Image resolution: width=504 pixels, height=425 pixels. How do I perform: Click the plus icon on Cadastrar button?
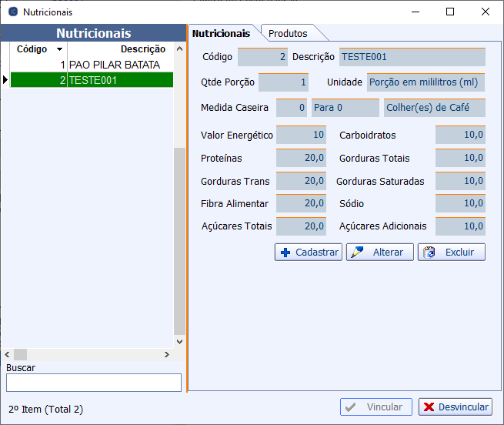click(x=285, y=253)
